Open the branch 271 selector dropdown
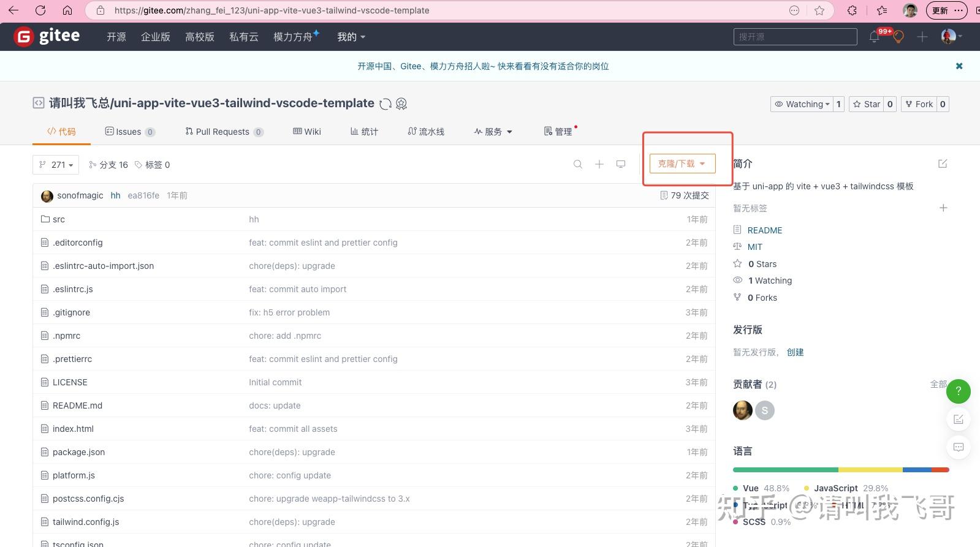Screen dimensions: 980x547 tap(56, 165)
